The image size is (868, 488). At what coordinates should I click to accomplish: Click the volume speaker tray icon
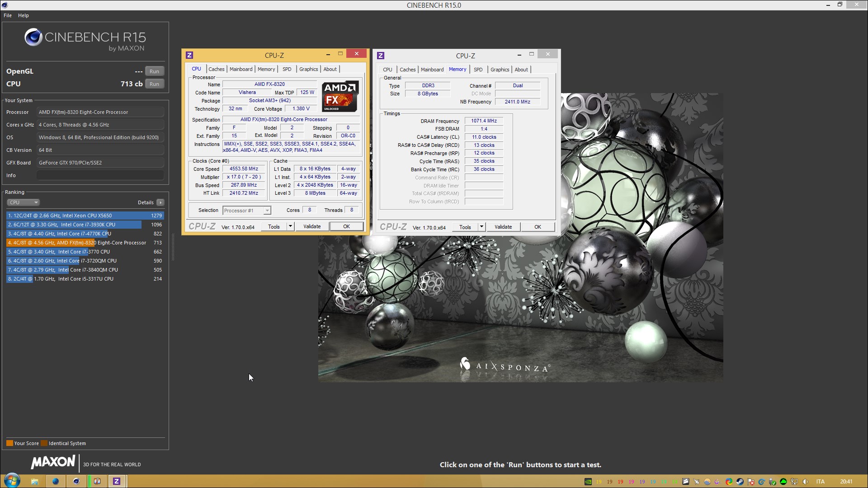click(x=805, y=482)
